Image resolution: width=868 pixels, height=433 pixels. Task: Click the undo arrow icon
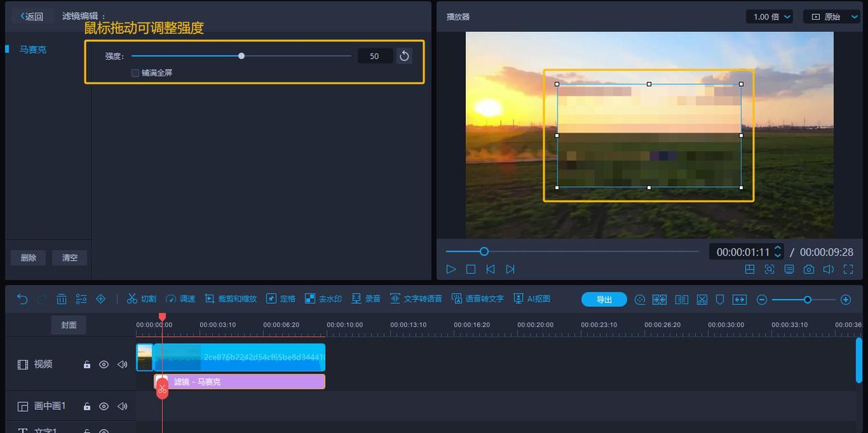(22, 299)
